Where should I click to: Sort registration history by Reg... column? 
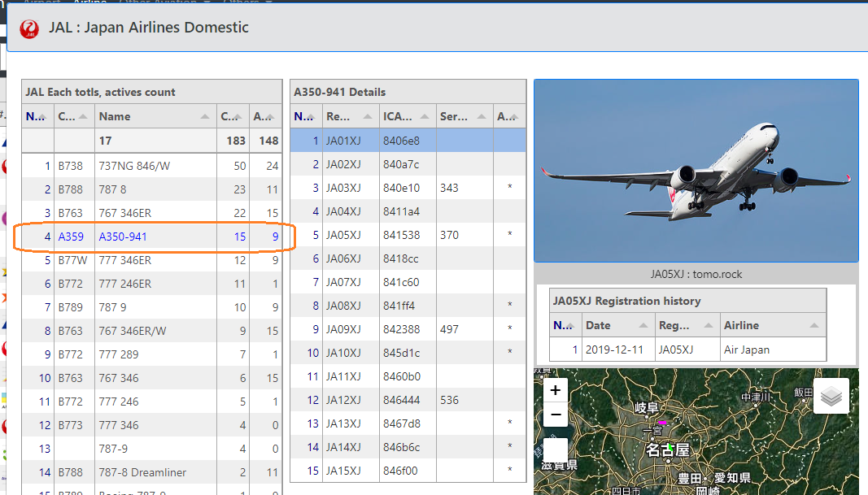[687, 325]
